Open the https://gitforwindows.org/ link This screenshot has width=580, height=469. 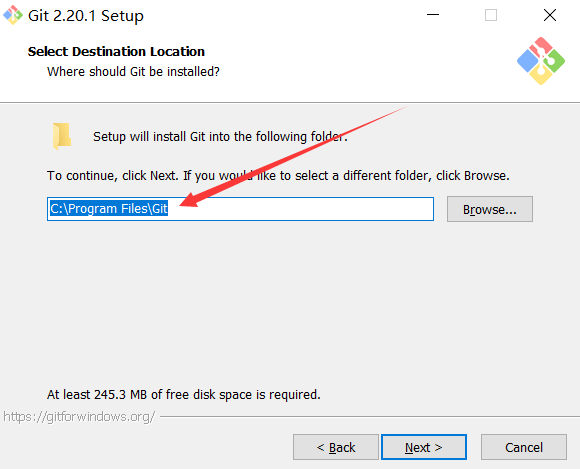pyautogui.click(x=79, y=417)
